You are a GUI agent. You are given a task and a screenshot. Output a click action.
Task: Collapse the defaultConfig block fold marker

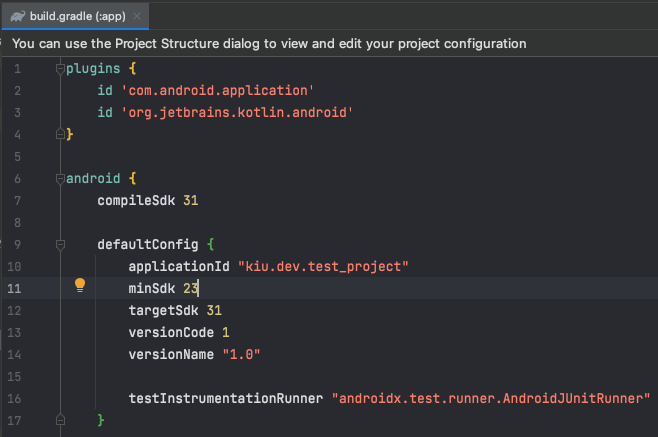coord(60,244)
